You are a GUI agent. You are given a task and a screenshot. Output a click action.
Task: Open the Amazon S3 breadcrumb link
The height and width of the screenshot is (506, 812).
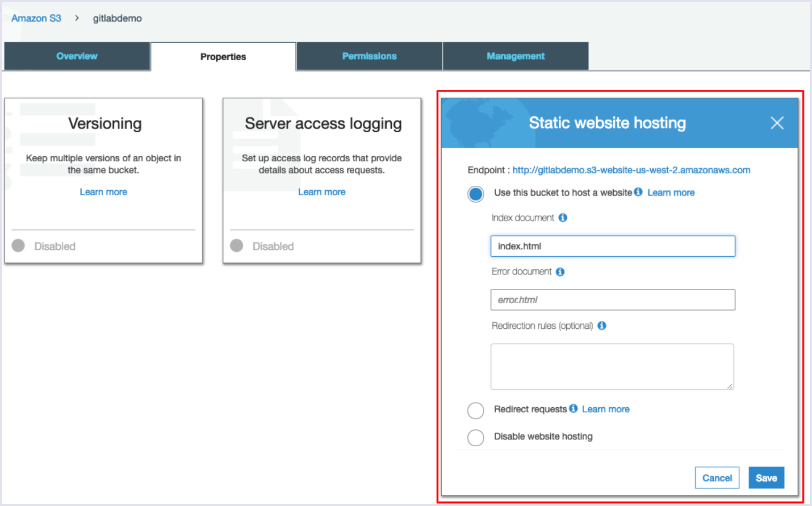pyautogui.click(x=36, y=18)
